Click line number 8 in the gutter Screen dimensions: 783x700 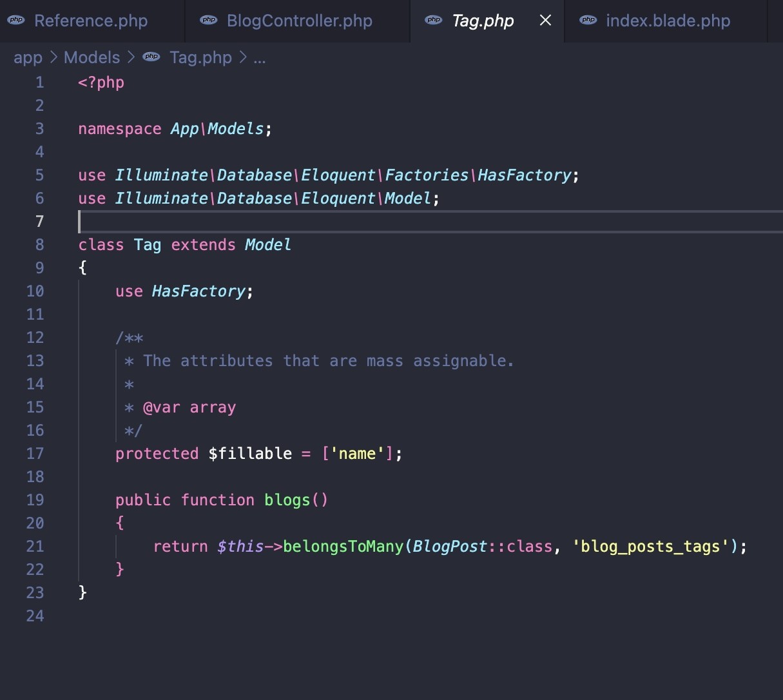[x=39, y=245]
